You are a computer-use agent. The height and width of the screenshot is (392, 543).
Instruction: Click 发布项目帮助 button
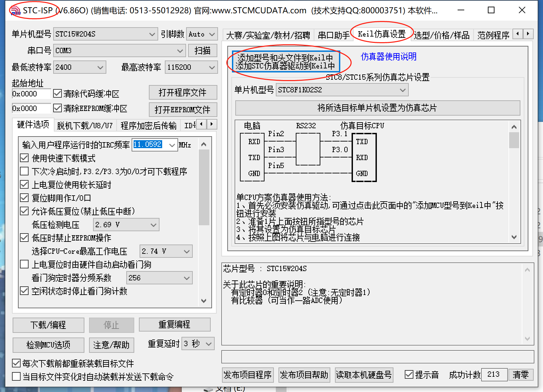pyautogui.click(x=304, y=375)
